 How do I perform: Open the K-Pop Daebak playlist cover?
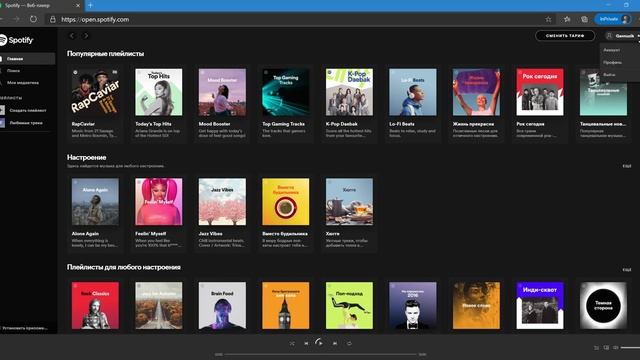coord(349,92)
